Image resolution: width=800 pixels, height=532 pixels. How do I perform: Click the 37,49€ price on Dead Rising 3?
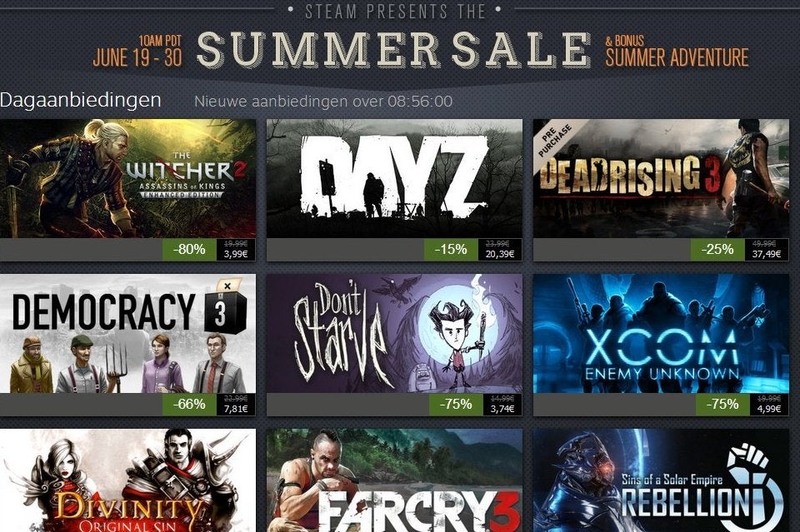tap(767, 254)
